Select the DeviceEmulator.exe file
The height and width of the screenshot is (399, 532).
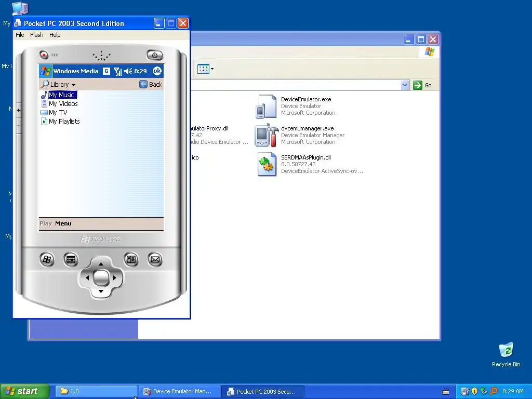coord(295,106)
